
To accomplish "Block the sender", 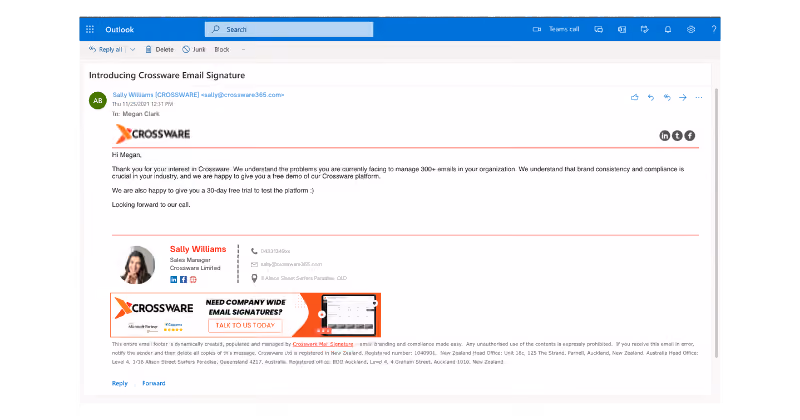I will [x=222, y=50].
